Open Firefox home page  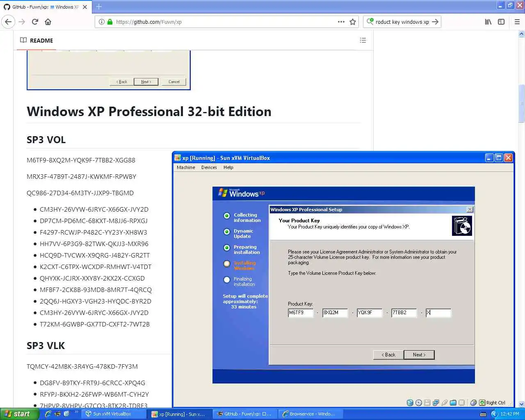[48, 22]
